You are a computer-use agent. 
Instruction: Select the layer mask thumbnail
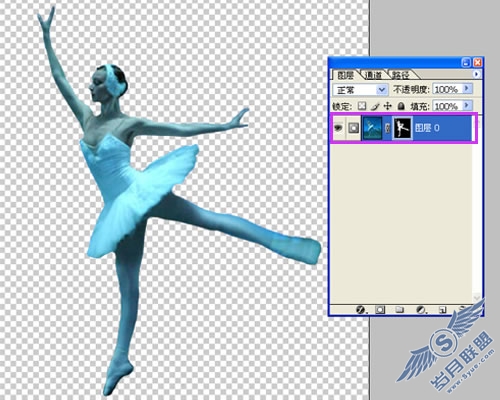point(402,128)
